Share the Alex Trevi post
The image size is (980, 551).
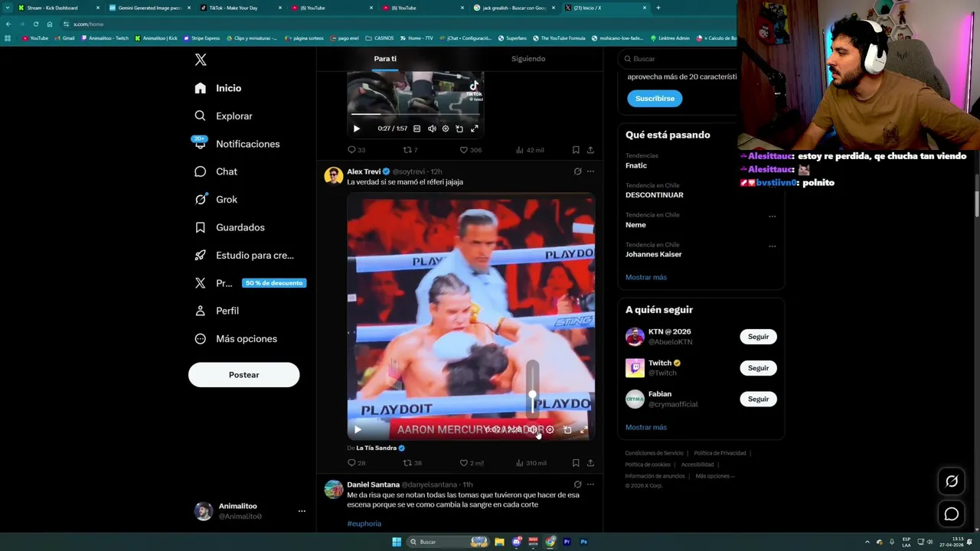tap(590, 463)
